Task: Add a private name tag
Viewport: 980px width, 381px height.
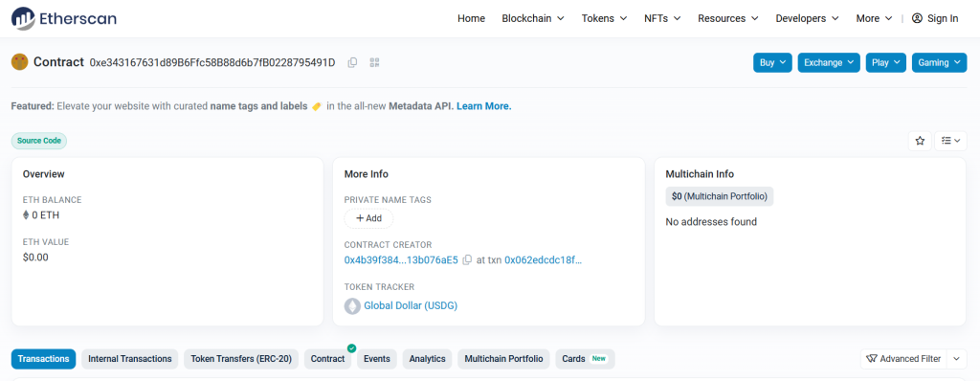Action: [368, 218]
